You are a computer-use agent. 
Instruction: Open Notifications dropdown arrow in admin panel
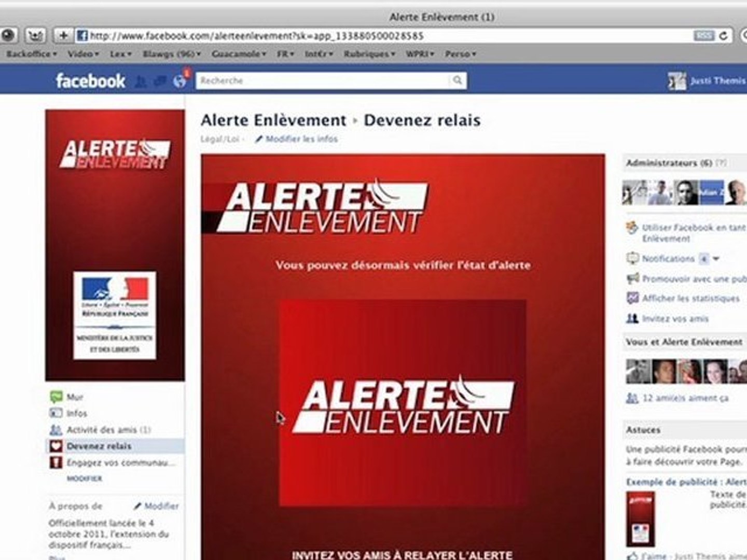point(716,259)
